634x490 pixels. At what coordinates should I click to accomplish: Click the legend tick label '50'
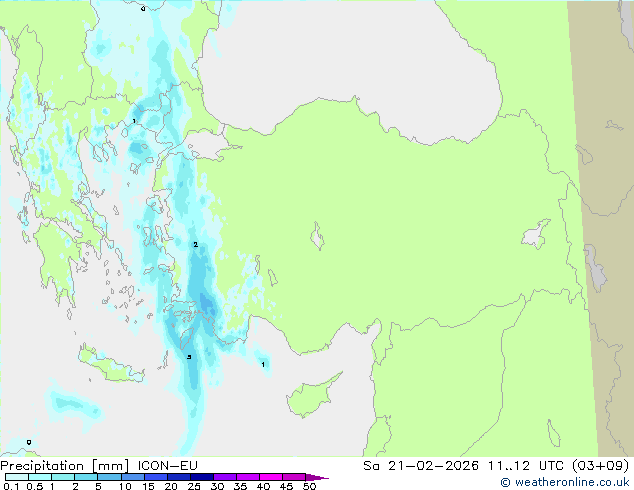[310, 486]
